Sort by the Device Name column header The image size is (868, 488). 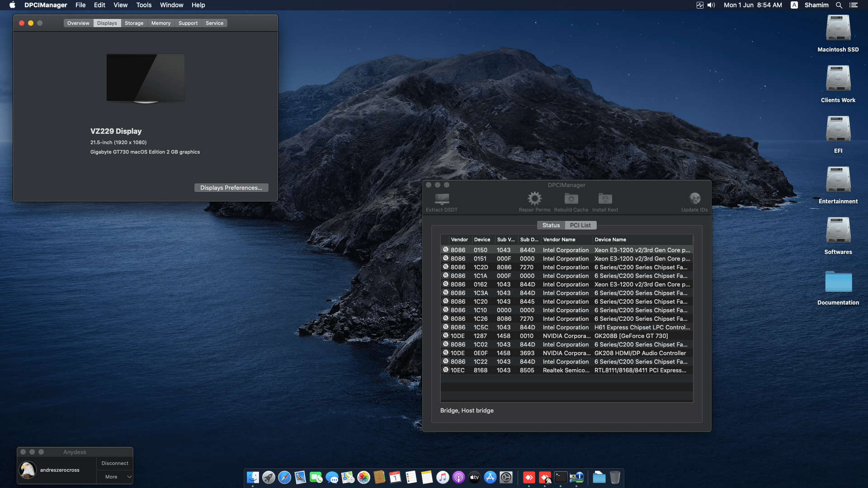pos(642,239)
